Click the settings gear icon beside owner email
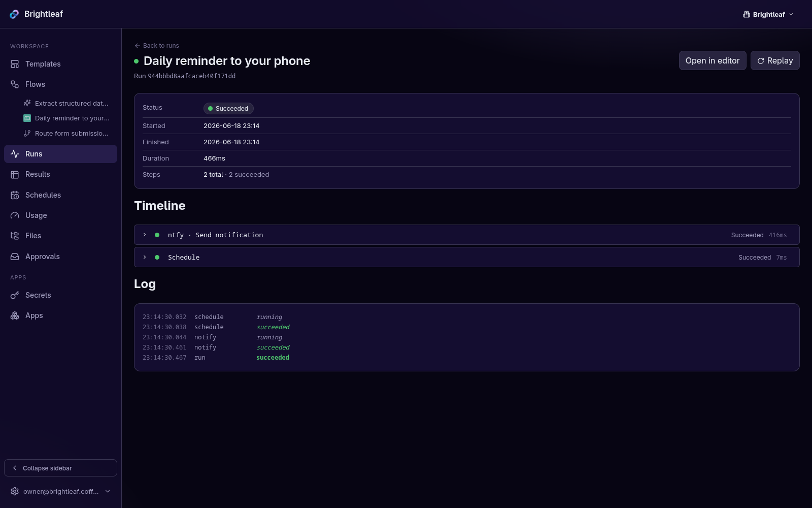The height and width of the screenshot is (508, 812). point(15,491)
